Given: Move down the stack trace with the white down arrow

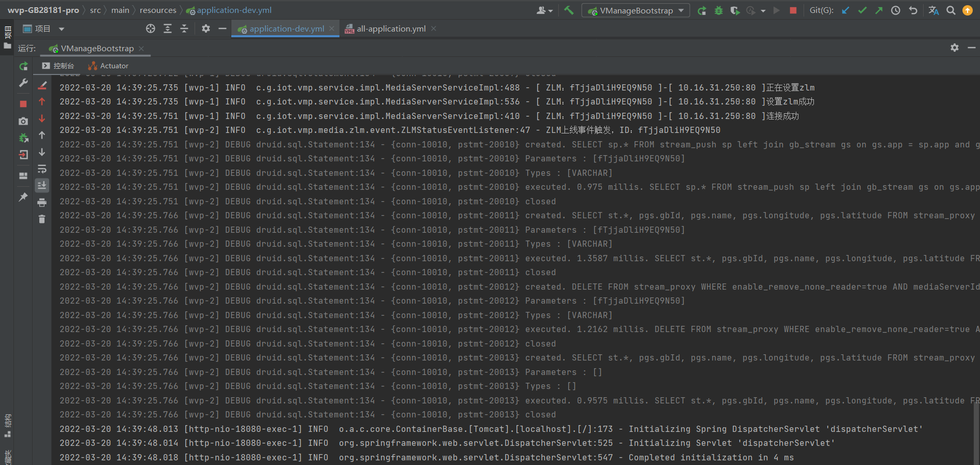Looking at the screenshot, I should (42, 152).
